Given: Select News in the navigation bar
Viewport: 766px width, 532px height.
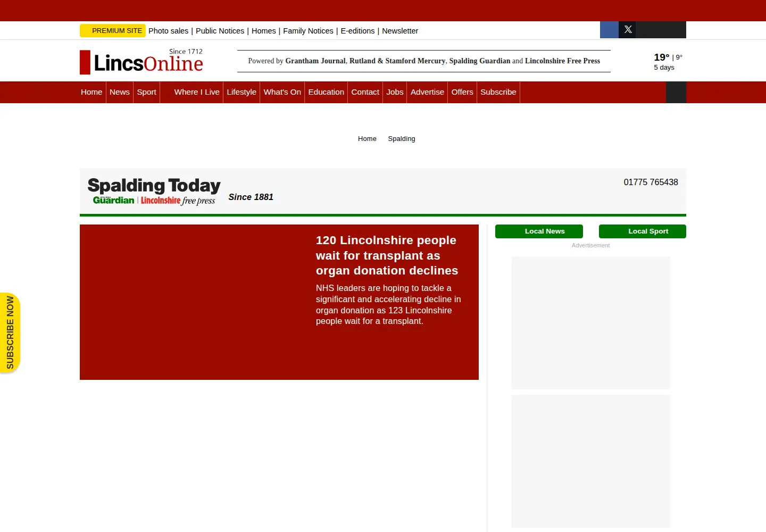Looking at the screenshot, I should click(x=120, y=92).
